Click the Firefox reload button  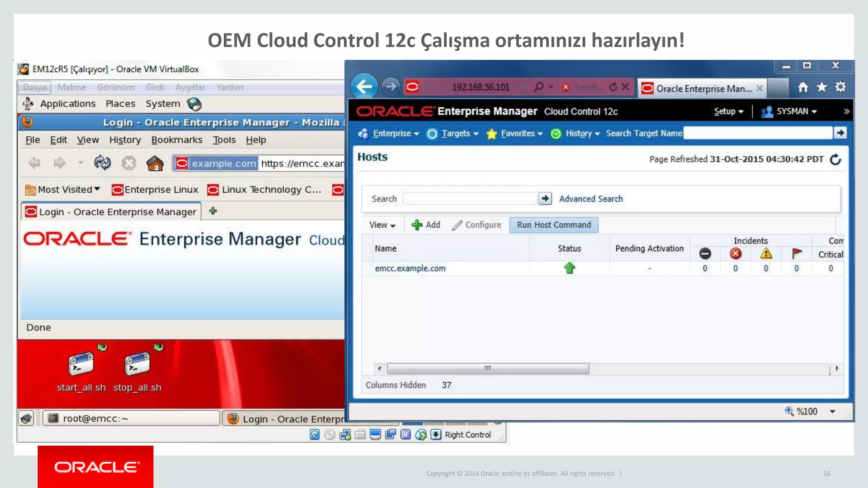103,163
